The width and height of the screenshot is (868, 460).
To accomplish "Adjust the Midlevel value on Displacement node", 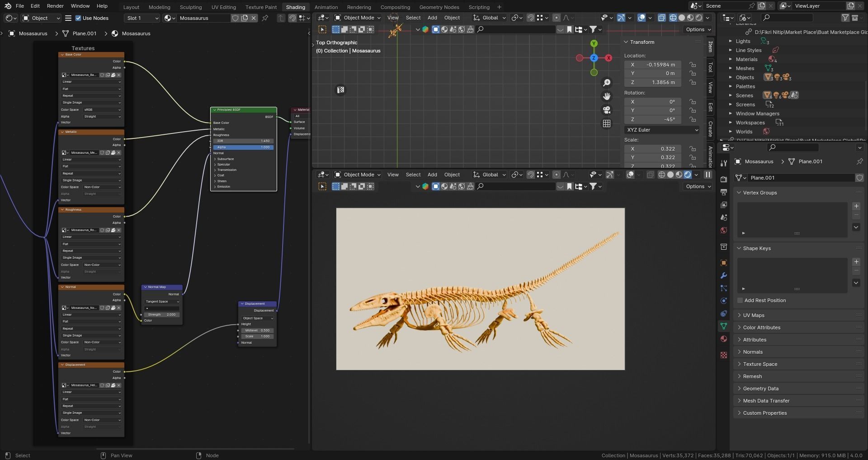I will click(257, 330).
